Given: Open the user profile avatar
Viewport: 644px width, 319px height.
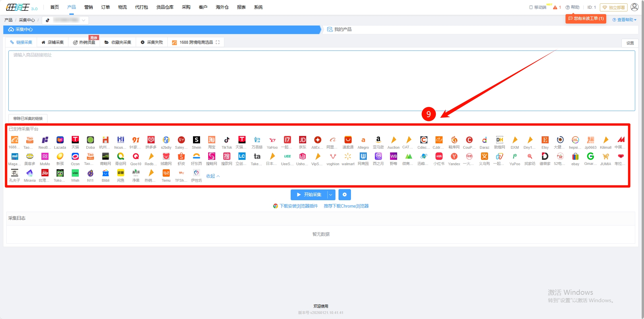Looking at the screenshot, I should coord(634,7).
